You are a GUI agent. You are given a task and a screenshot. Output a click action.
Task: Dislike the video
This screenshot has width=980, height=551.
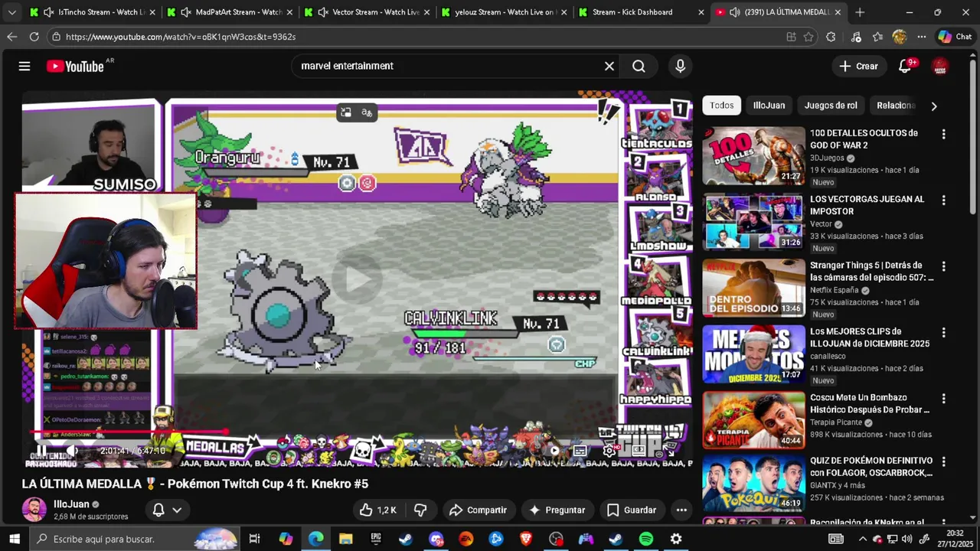pyautogui.click(x=420, y=510)
